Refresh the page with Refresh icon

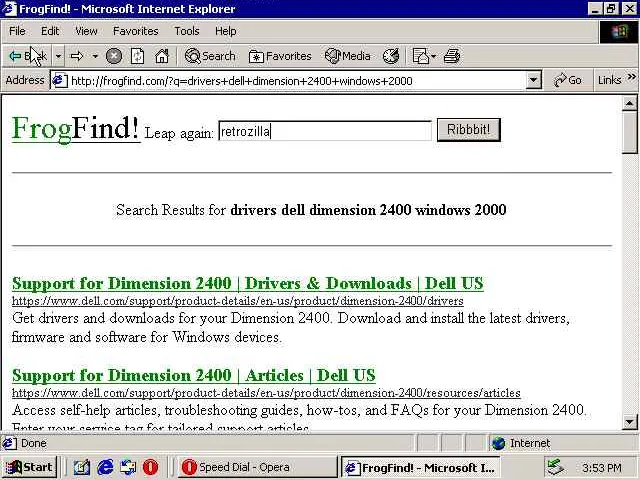point(138,56)
